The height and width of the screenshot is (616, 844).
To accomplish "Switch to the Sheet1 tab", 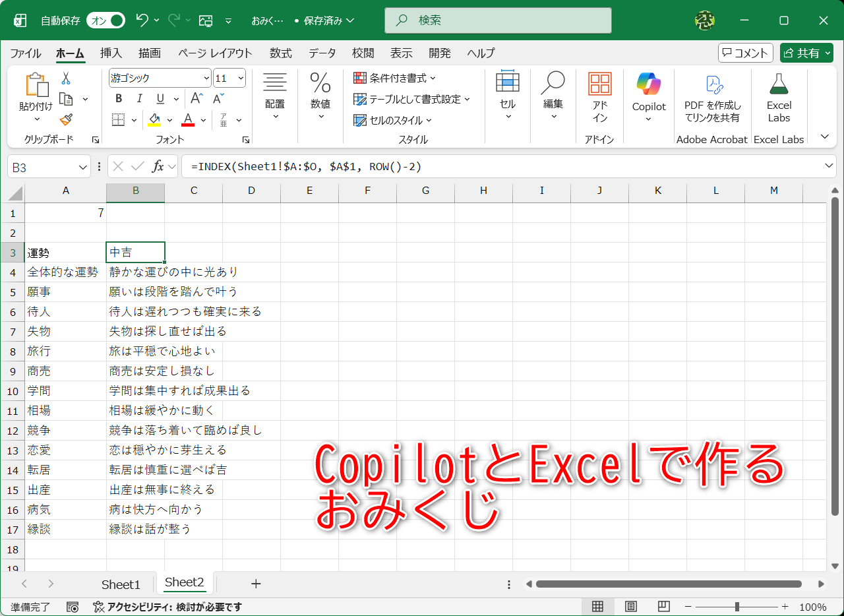I will click(x=121, y=584).
